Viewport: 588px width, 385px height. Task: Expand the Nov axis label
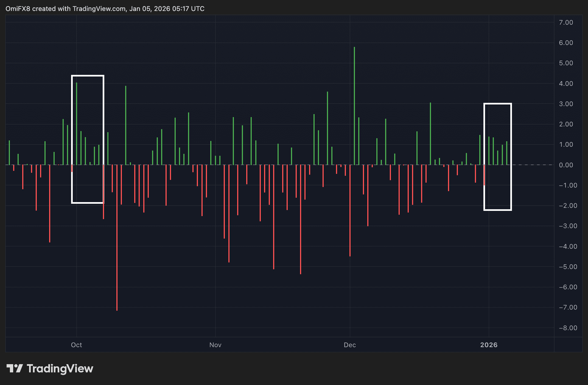[215, 345]
